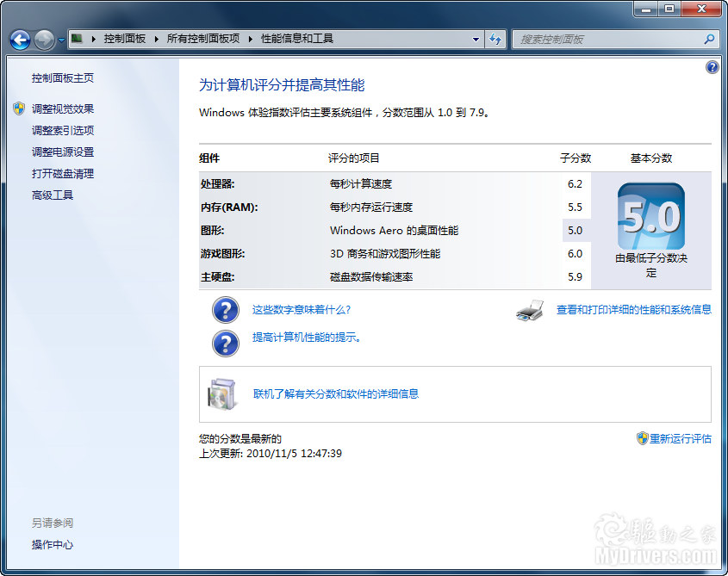Click the refresh button beside address bar
728x576 pixels.
(495, 39)
